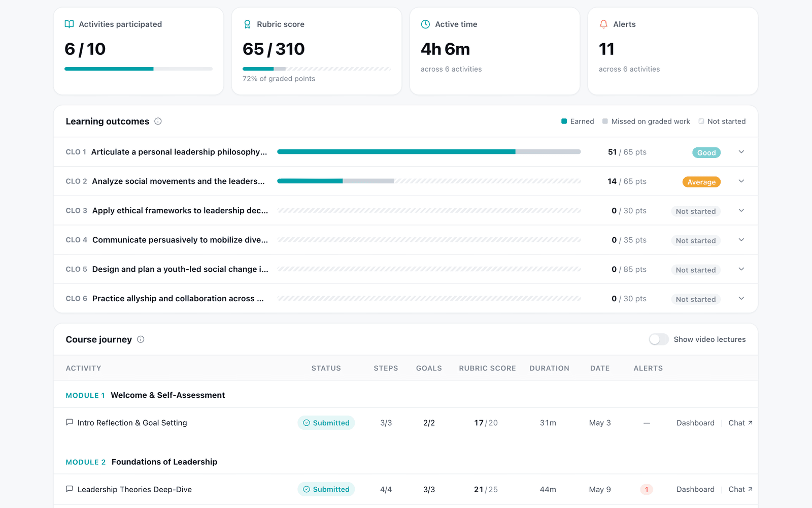Click the Average badge on CLO 2
The height and width of the screenshot is (508, 812).
(701, 182)
